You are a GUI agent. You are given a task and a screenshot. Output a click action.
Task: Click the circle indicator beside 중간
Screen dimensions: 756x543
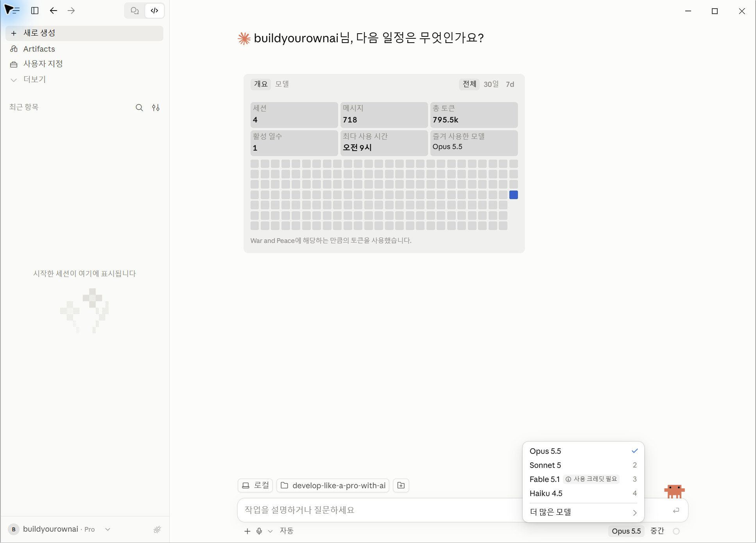coord(676,531)
